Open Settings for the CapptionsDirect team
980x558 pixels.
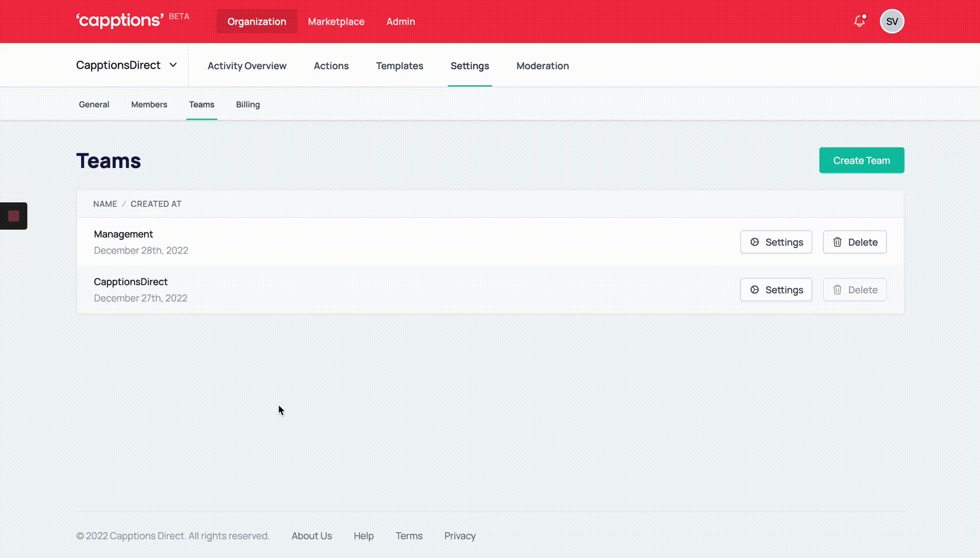point(776,289)
